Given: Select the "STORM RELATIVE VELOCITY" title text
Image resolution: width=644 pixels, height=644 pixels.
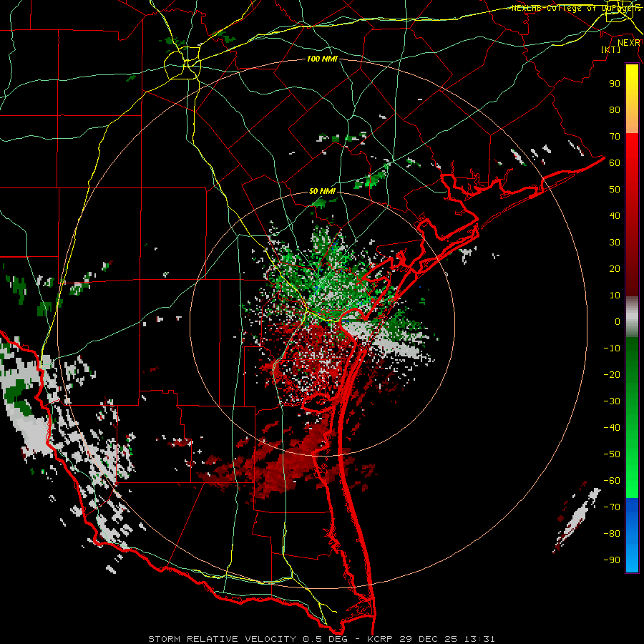Looking at the screenshot, I should click(x=222, y=639).
